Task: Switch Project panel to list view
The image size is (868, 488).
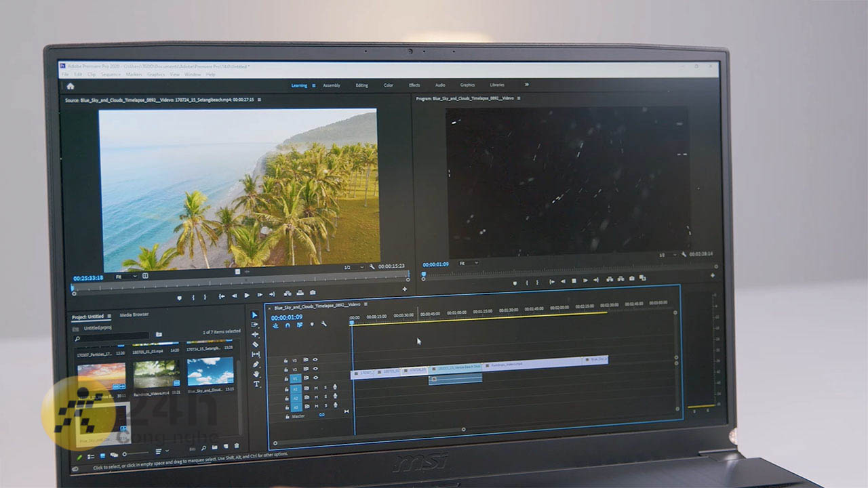Action: point(91,457)
